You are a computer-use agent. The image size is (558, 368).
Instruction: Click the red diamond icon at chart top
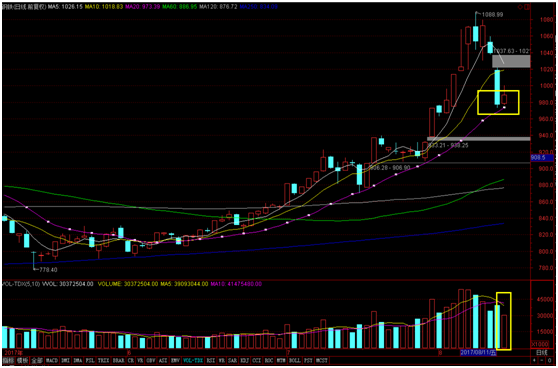tap(520, 7)
